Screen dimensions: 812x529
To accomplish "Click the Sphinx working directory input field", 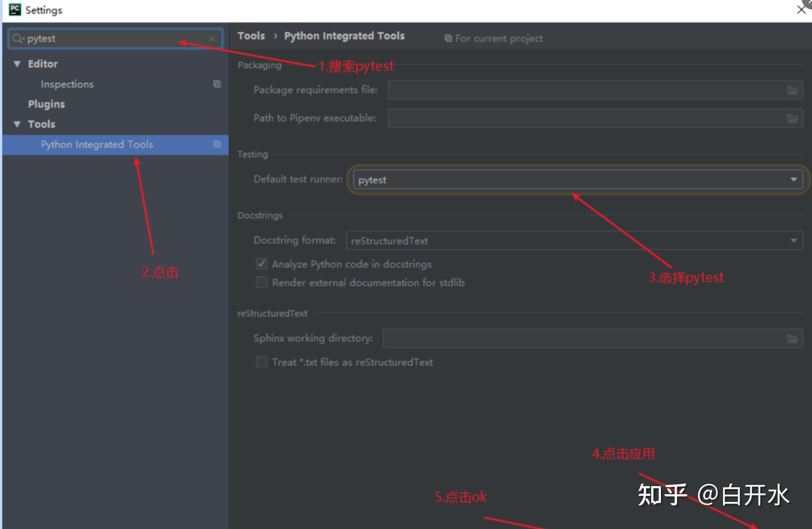I will (593, 339).
